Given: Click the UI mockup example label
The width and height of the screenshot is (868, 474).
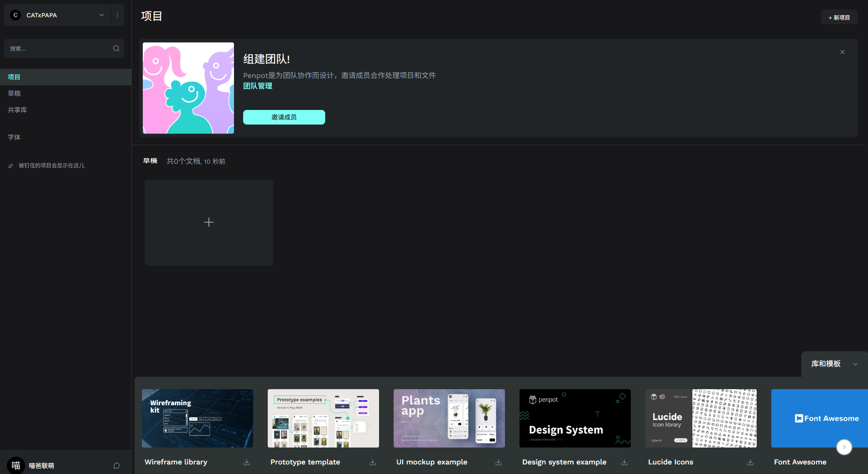Looking at the screenshot, I should click(432, 462).
